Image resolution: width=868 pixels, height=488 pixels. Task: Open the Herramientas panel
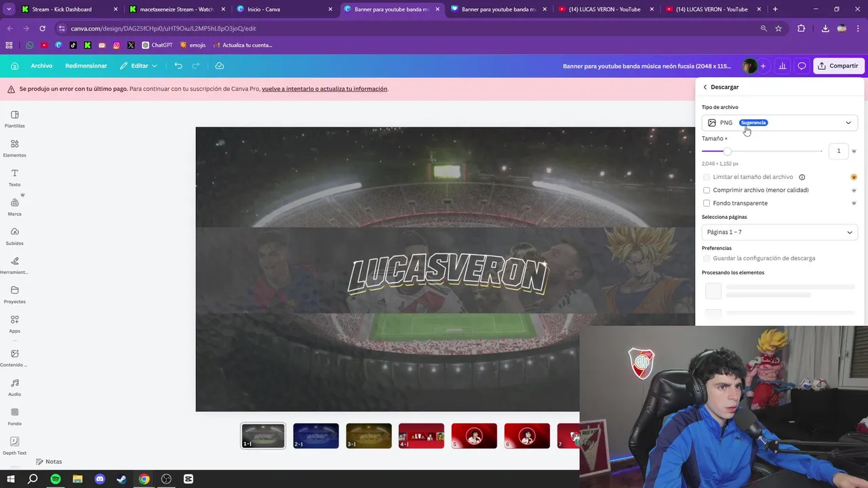tap(15, 266)
